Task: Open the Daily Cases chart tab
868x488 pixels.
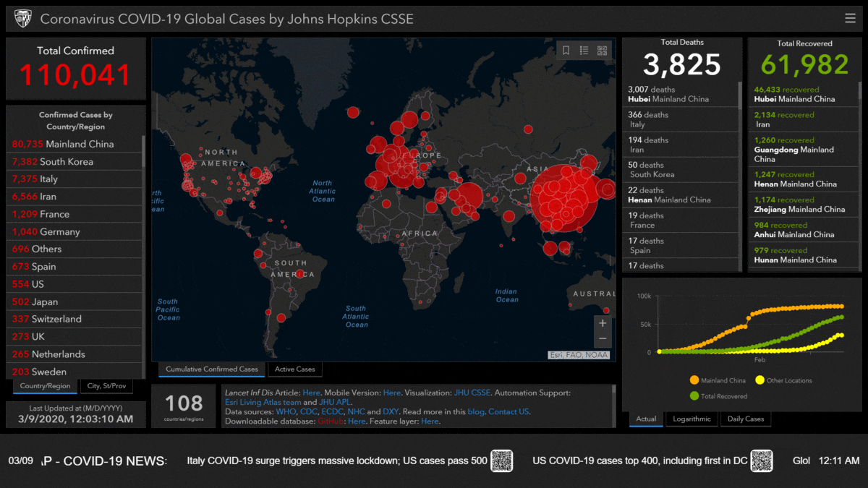Action: pos(745,419)
